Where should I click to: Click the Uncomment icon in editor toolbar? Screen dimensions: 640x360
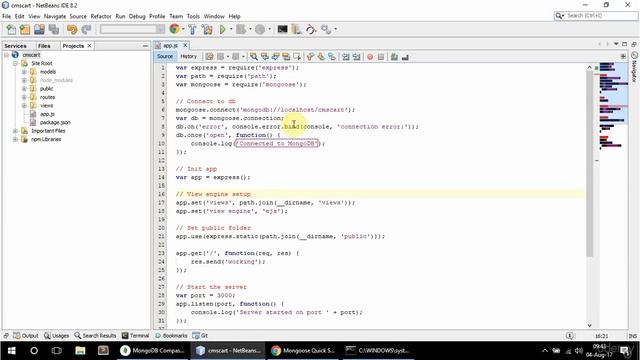coord(405,57)
